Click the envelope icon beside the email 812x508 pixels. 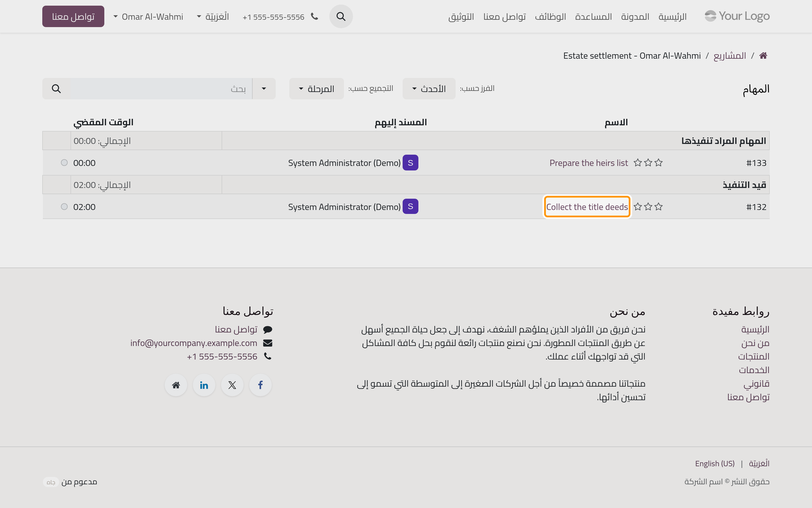pyautogui.click(x=268, y=343)
